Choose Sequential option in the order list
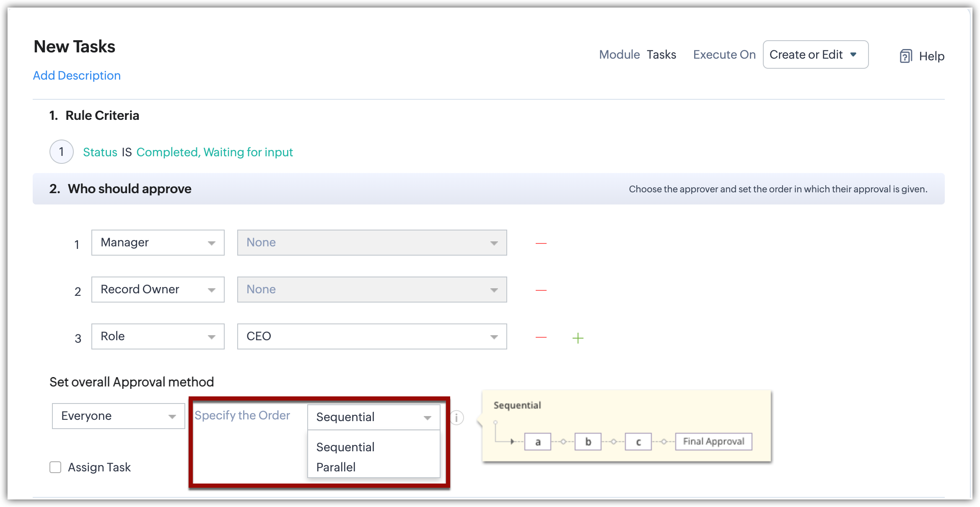 pyautogui.click(x=345, y=447)
